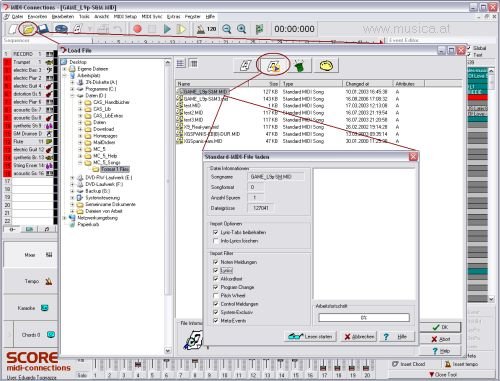The height and width of the screenshot is (381, 500).
Task: Click the Arbeitsfortschritt progress bar at 0%
Action: pyautogui.click(x=364, y=318)
